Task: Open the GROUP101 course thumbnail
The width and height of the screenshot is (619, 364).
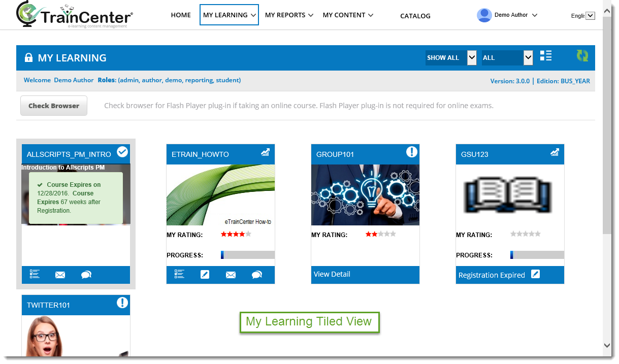Action: [x=365, y=194]
